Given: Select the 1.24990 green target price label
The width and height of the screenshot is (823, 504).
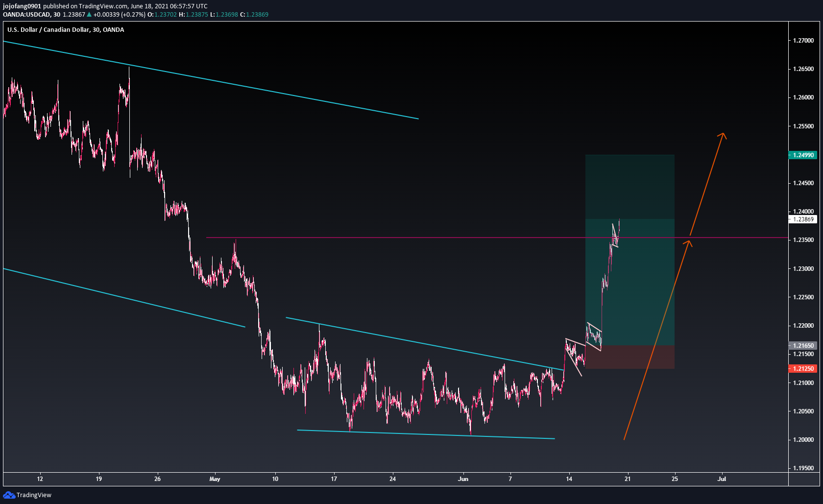Looking at the screenshot, I should (x=802, y=155).
